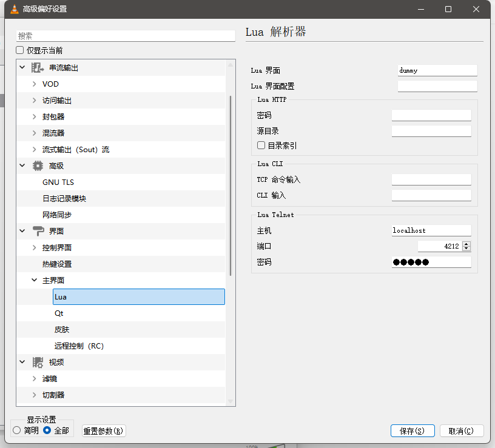Screen dimensions: 495x448
Task: Collapse the 界面 category
Action: coord(22,231)
